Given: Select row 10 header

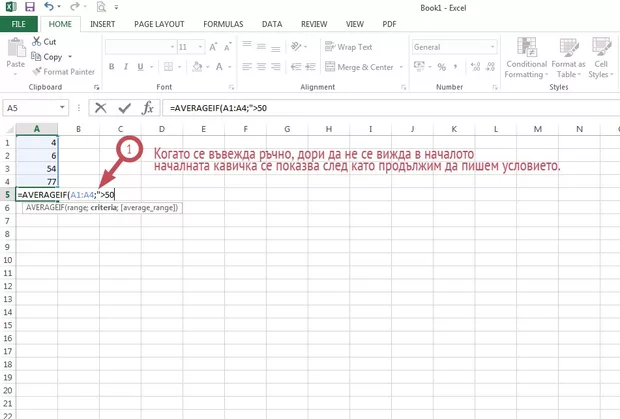Looking at the screenshot, I should (x=8, y=260).
